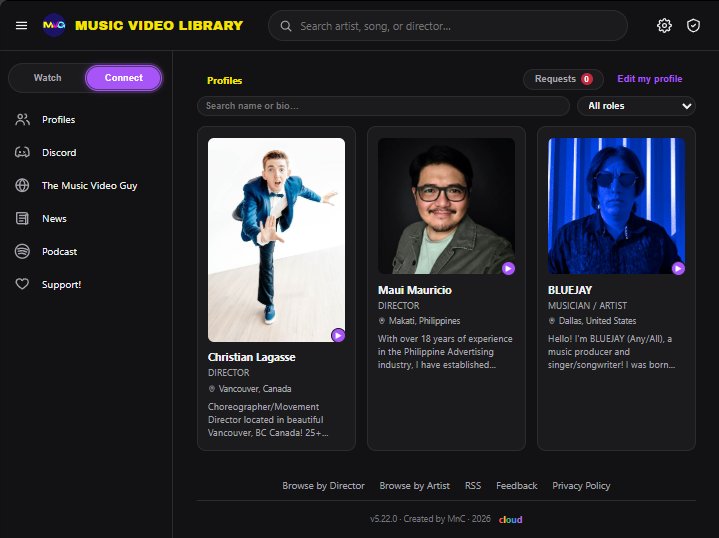Open Discord from the sidebar icon

pyautogui.click(x=22, y=152)
